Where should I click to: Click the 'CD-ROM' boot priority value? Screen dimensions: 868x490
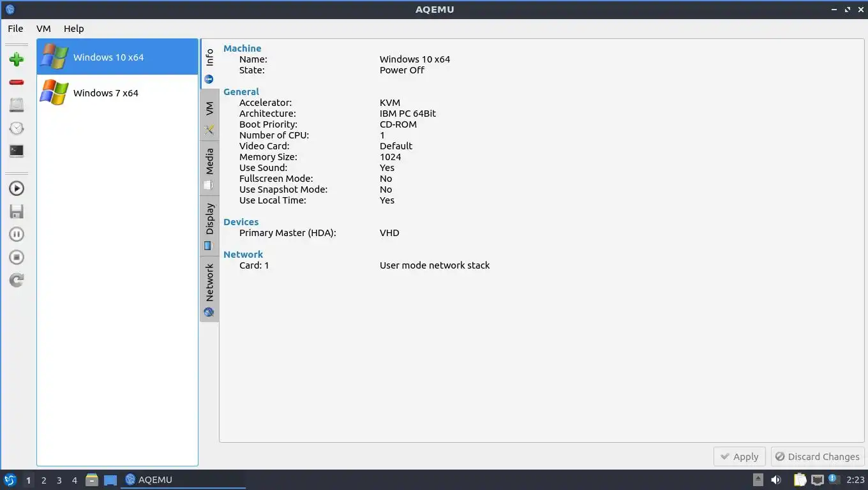click(398, 124)
